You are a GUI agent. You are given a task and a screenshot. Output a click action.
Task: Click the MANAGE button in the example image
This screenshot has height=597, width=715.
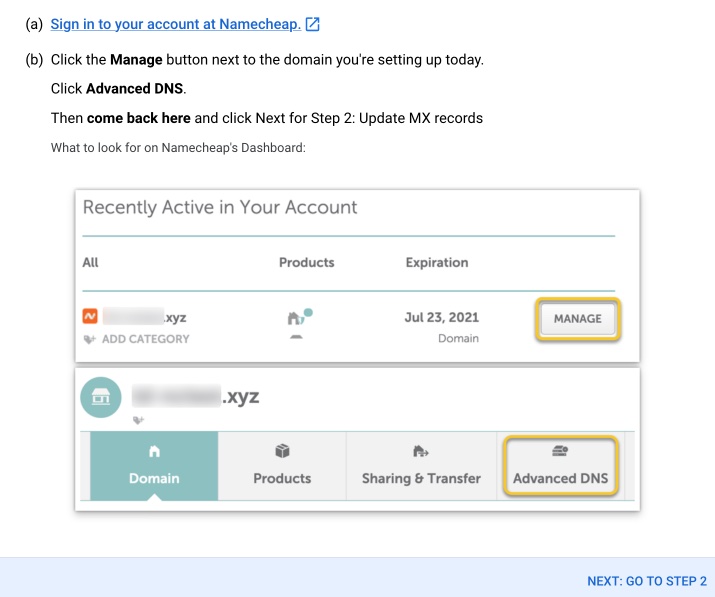[x=578, y=318]
